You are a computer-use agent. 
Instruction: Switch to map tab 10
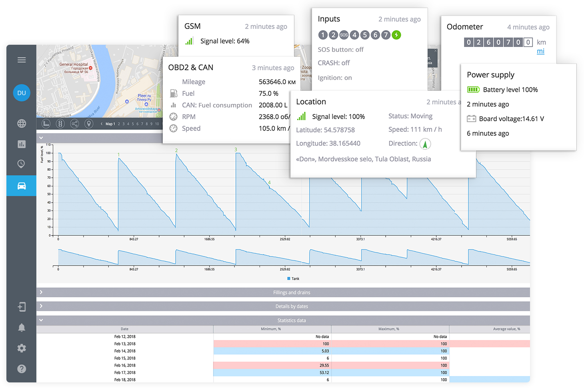coord(157,124)
